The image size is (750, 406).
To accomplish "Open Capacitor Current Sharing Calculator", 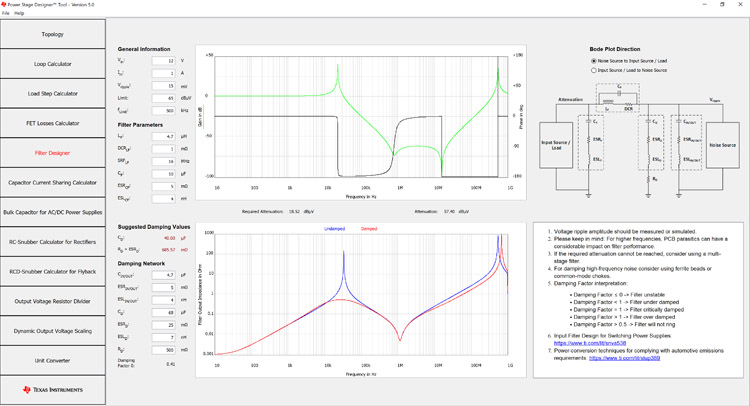I will pyautogui.click(x=53, y=182).
